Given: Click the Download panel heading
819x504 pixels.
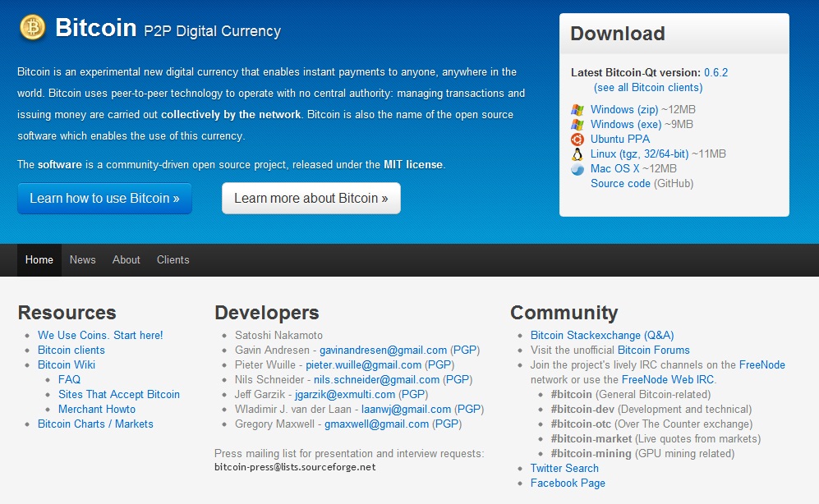Looking at the screenshot, I should click(x=618, y=34).
